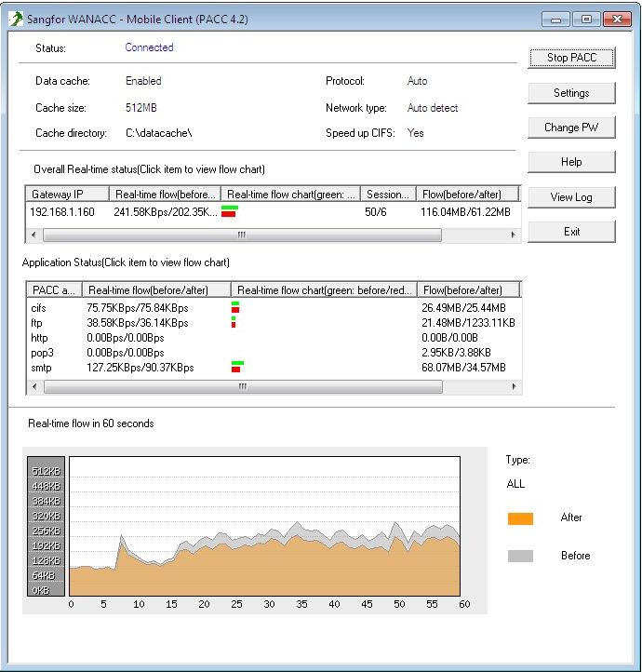Screen dimensions: 642x672
Task: Select the ftp application row
Action: pos(274,323)
